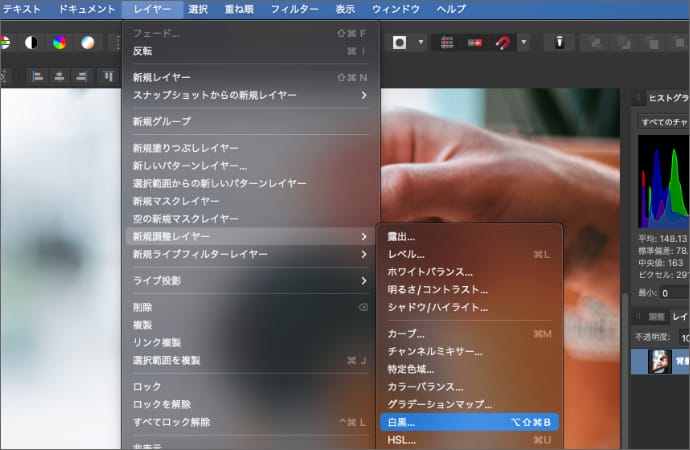Click the auto contrast half-circle icon
Screen dimensions: 690x450
pyautogui.click(x=31, y=42)
